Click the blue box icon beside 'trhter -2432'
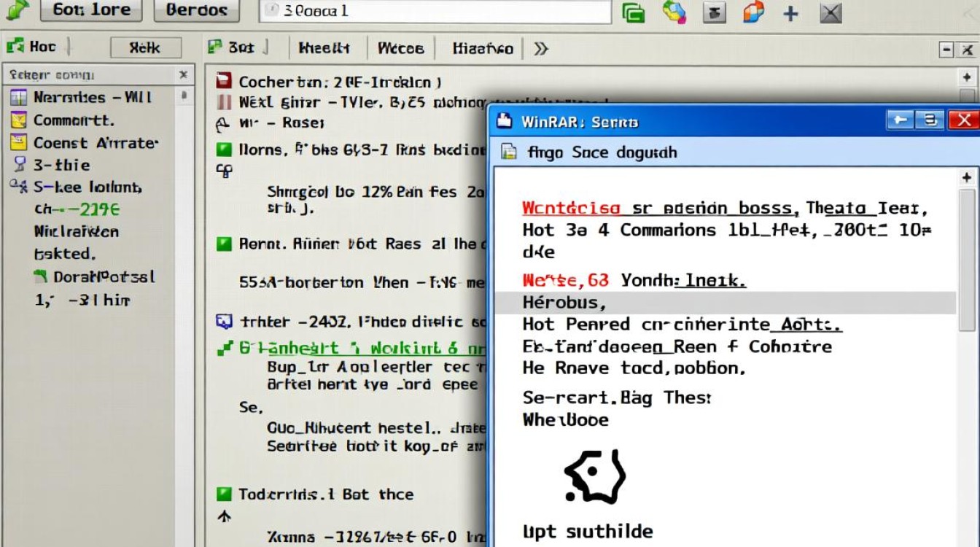 coord(224,321)
